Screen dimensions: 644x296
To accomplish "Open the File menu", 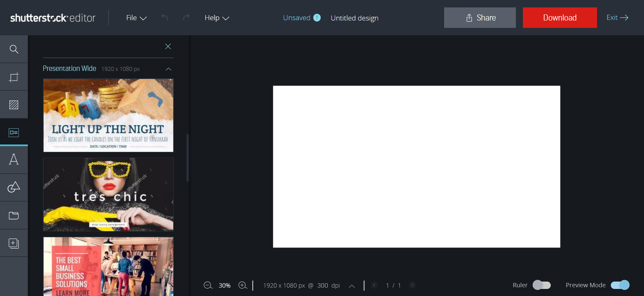I will [136, 18].
